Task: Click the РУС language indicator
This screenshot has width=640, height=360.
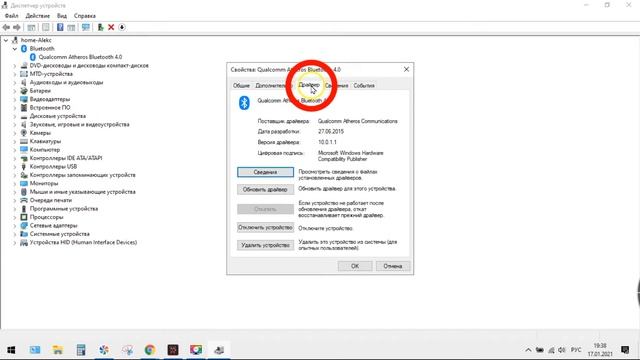Action: pos(576,350)
